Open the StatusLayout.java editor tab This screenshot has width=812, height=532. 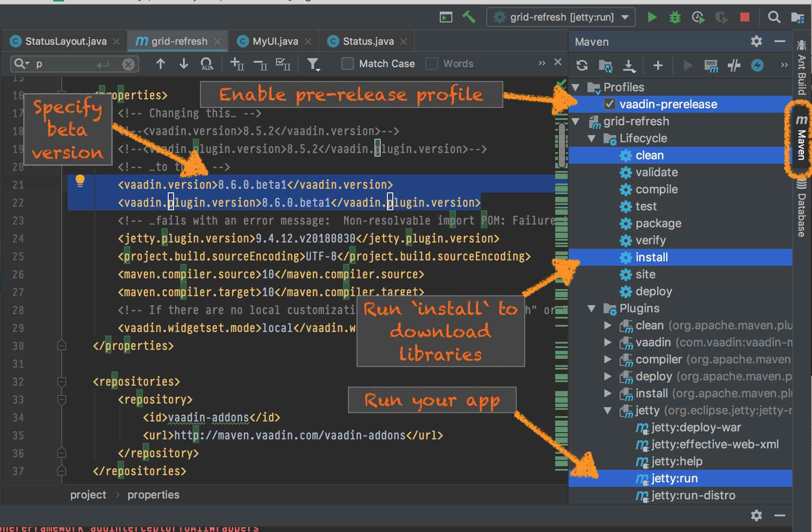pyautogui.click(x=65, y=42)
